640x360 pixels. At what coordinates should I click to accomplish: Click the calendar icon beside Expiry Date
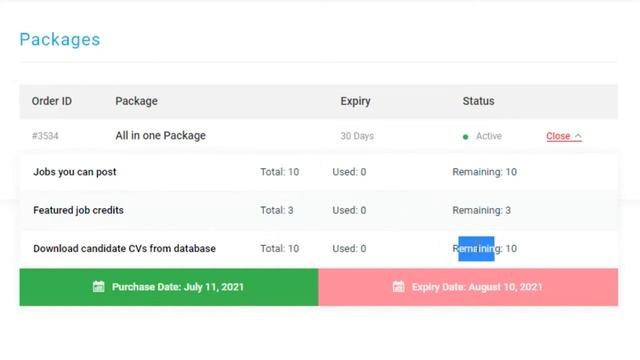click(x=398, y=287)
